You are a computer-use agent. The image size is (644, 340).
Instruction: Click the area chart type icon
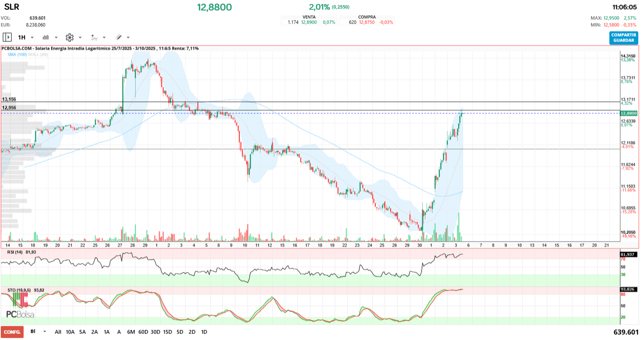tap(46, 37)
